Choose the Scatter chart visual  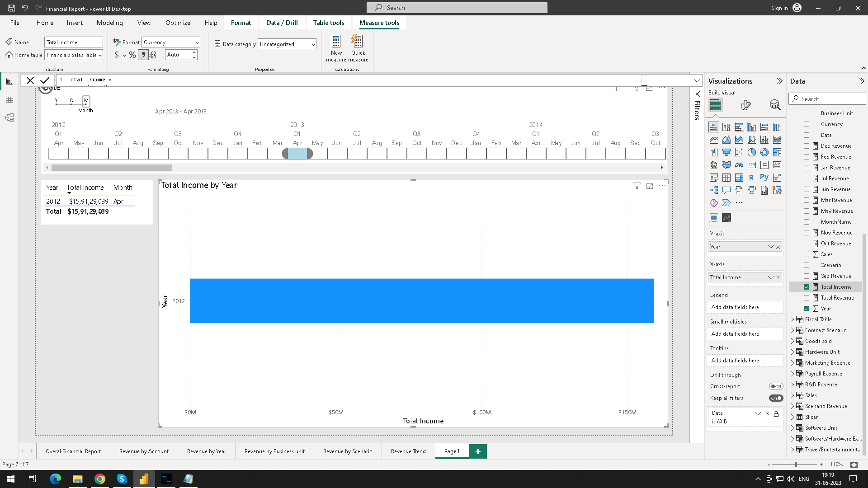[739, 152]
